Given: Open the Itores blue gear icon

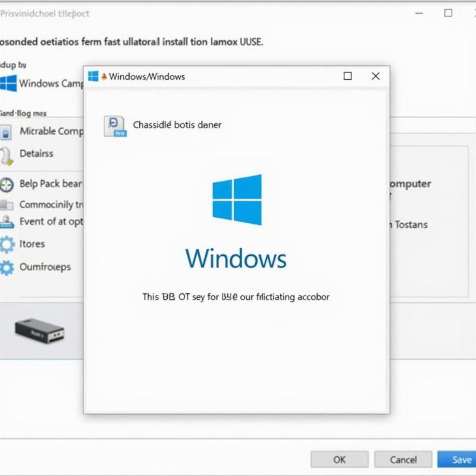Looking at the screenshot, I should [7, 244].
